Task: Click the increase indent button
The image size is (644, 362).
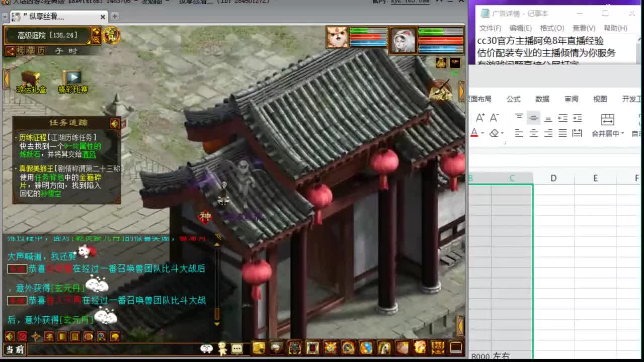Action: pos(577,118)
